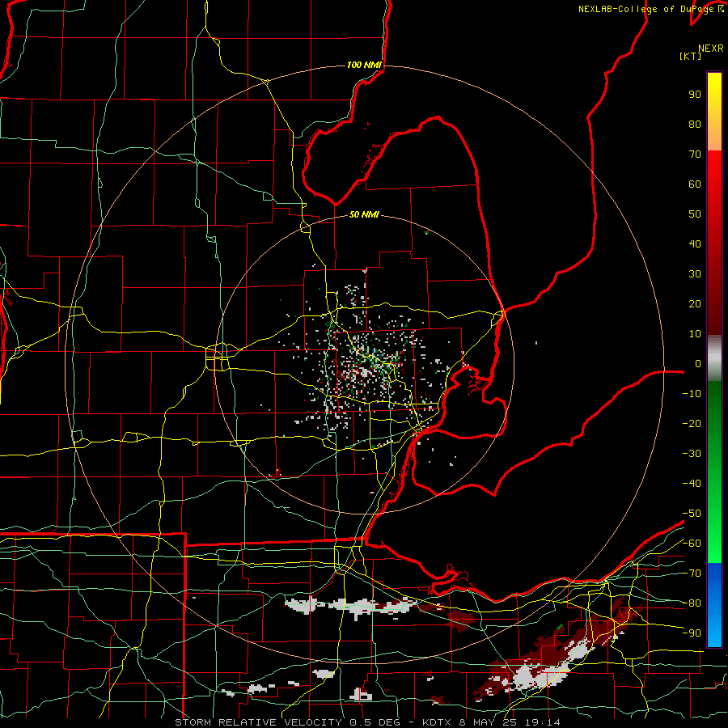Image resolution: width=728 pixels, height=728 pixels.
Task: Click the -40 value on the velocity scale
Action: [692, 484]
